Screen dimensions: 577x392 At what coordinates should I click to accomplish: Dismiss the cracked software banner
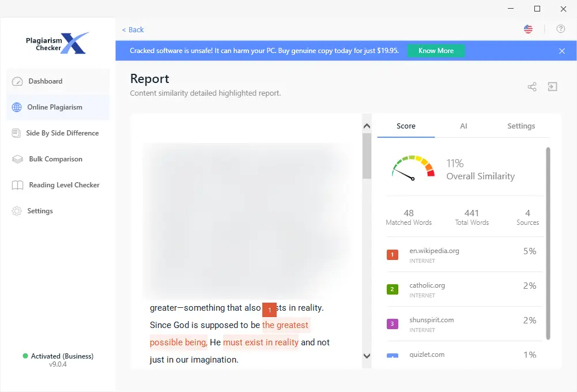[x=562, y=51]
